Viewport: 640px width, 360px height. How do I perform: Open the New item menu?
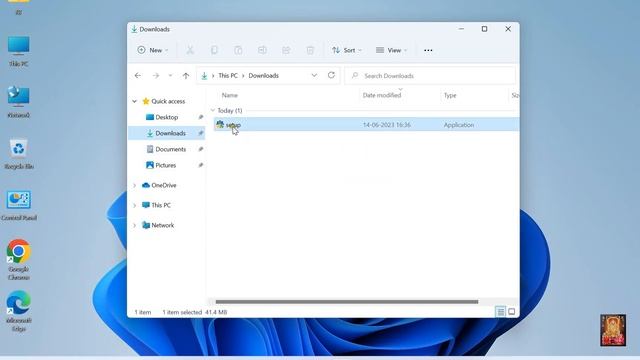(153, 50)
